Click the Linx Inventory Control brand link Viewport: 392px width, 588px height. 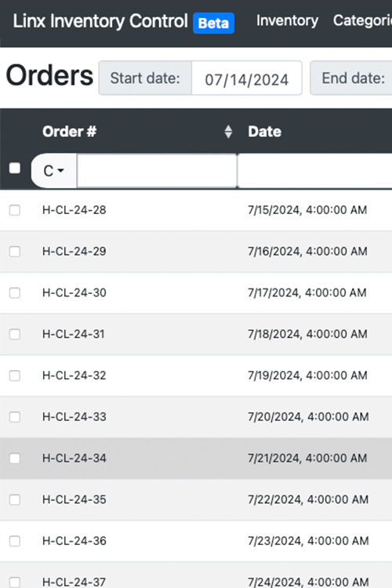point(100,21)
